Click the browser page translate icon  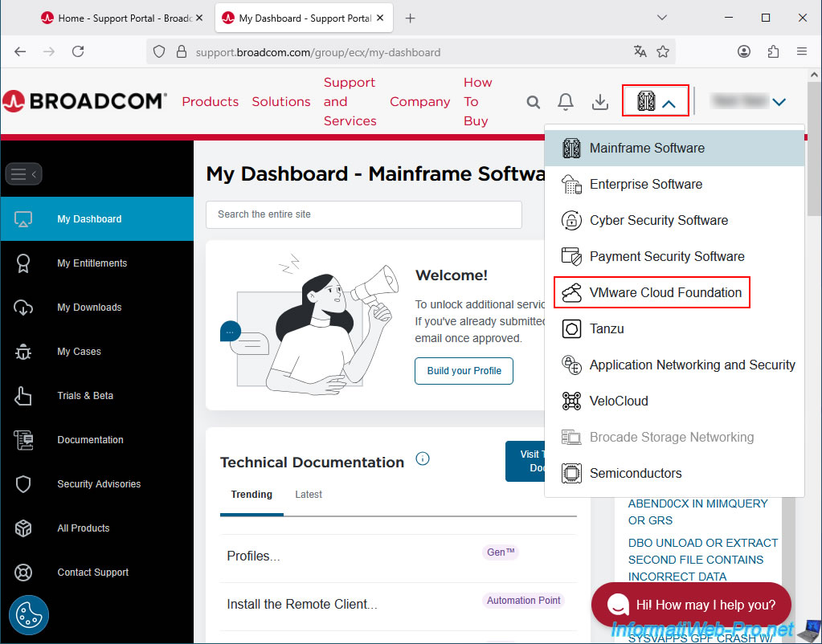(640, 51)
